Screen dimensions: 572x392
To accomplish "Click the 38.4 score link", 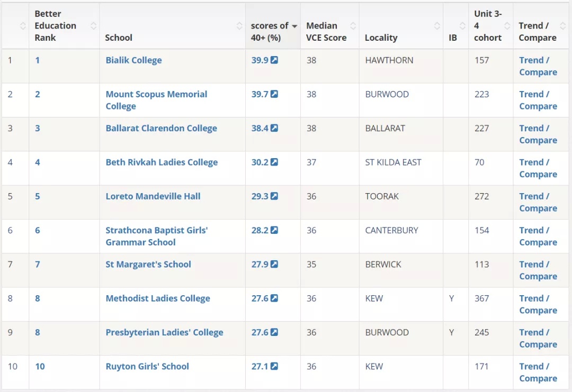I will (x=260, y=128).
